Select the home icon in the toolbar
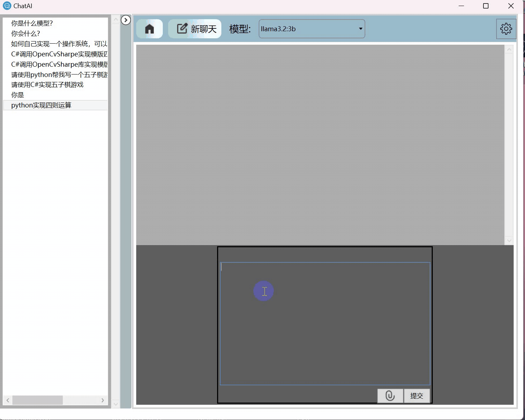The image size is (525, 420). (149, 29)
